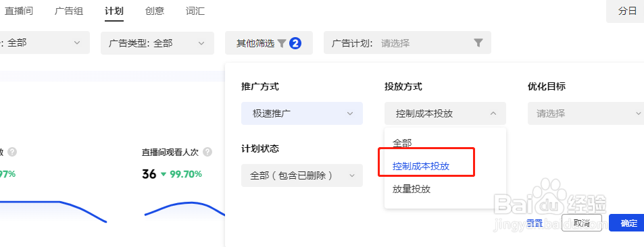
Task: Click the help icon left of 直播间观看人次
Action: click(12, 153)
